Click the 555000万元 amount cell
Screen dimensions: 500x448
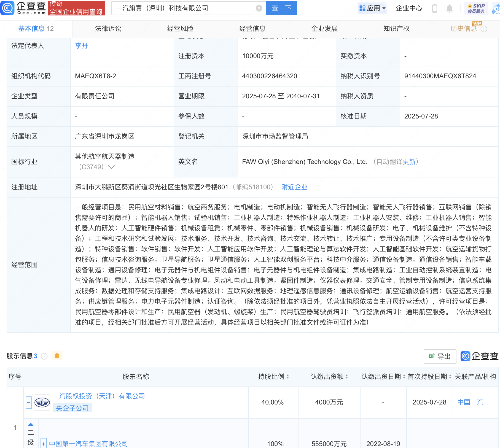click(329, 444)
